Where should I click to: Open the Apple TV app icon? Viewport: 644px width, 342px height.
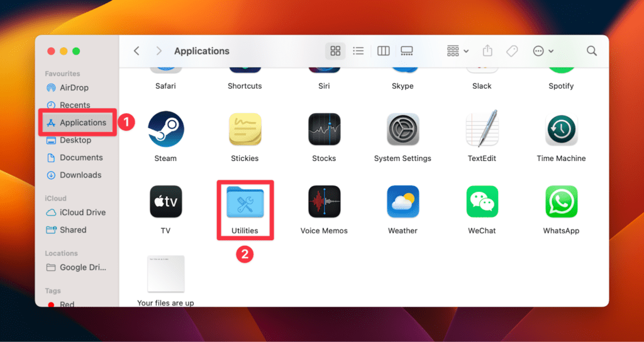click(x=165, y=201)
